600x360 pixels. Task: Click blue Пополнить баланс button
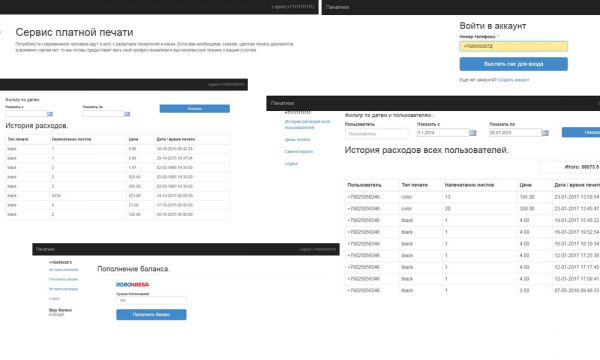coord(152,314)
